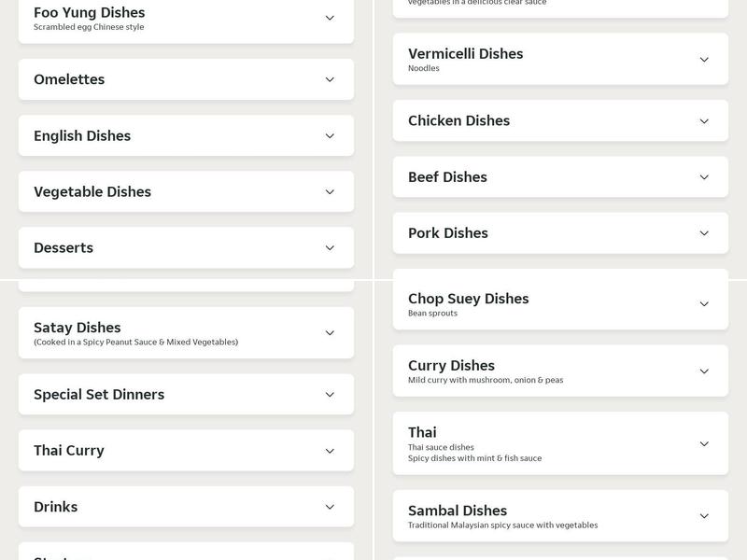Screen dimensions: 747x560
Task: Click the chevron on Omelettes section
Action: 329,78
